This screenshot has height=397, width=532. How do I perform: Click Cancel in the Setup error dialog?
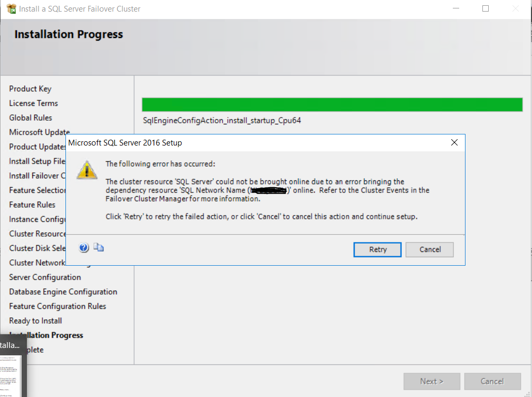pos(430,249)
